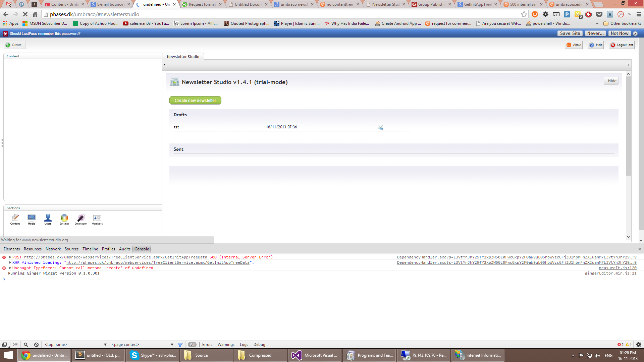Screen dimensions: 644x362
Task: Open the page context dropdown
Action: tap(142, 345)
